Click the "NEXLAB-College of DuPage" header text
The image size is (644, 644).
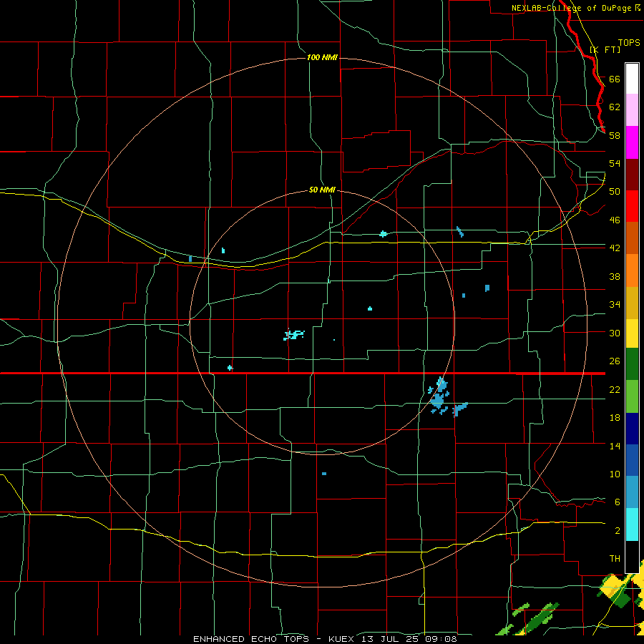[x=572, y=8]
